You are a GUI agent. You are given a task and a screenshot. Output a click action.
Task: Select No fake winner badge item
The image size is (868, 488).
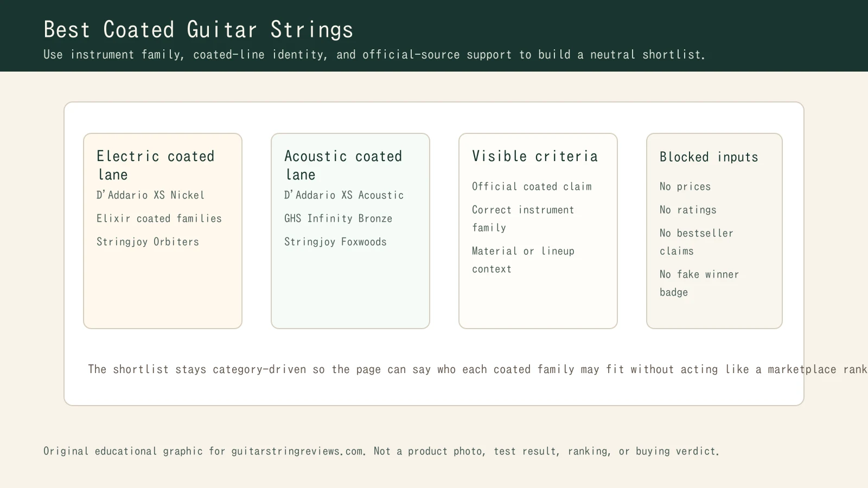coord(699,283)
